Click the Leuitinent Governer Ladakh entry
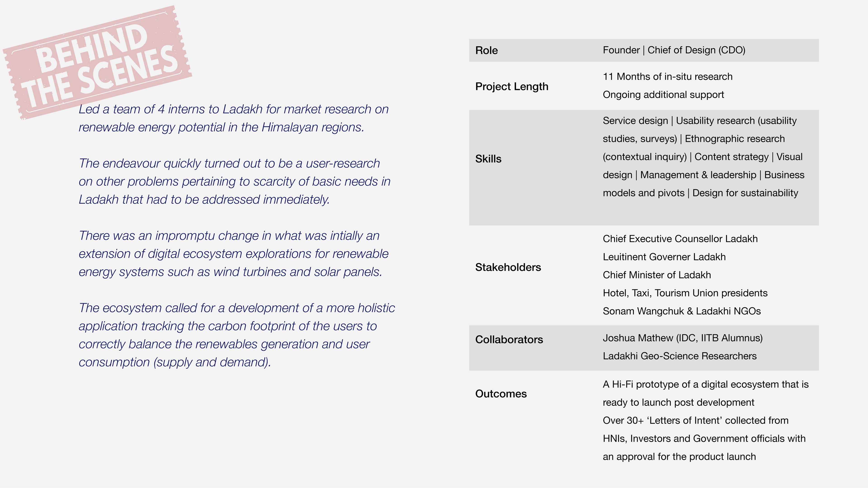The width and height of the screenshot is (868, 488). point(664,257)
